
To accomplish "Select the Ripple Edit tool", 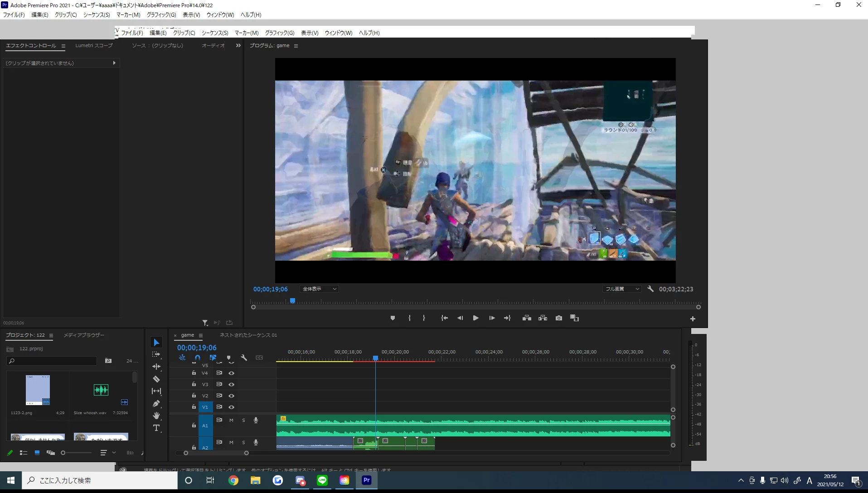I will click(156, 367).
